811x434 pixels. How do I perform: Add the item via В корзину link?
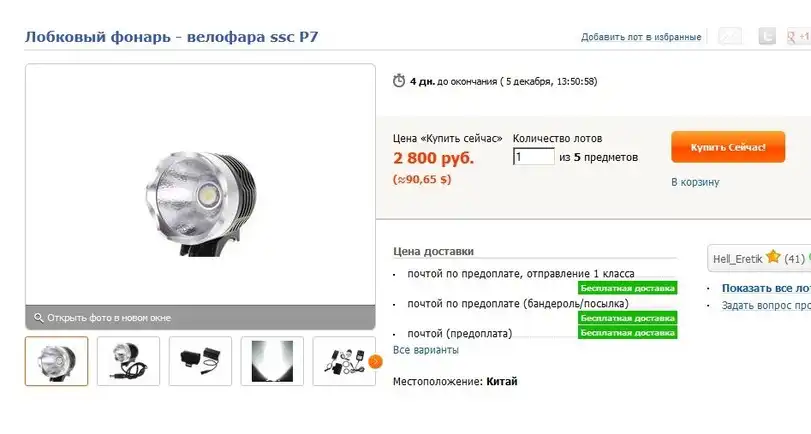tap(695, 182)
